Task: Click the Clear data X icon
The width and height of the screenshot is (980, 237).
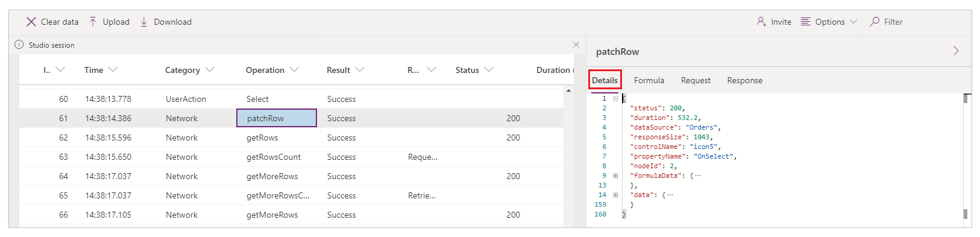Action: point(31,22)
